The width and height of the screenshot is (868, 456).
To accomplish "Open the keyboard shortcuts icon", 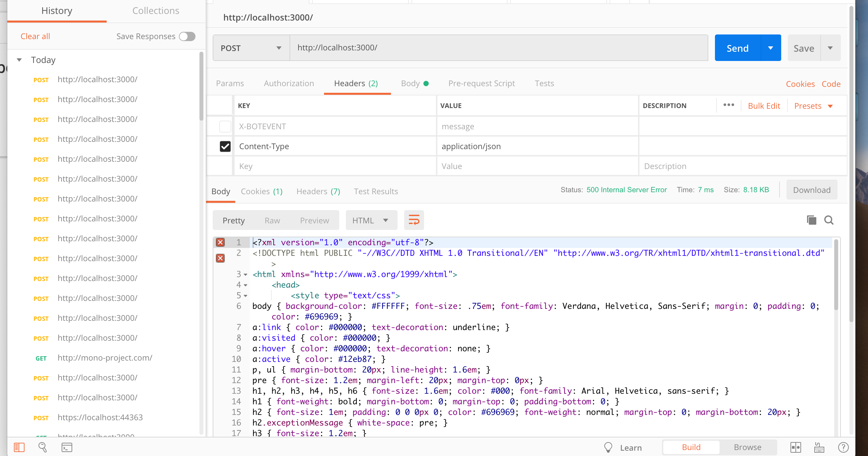I will (819, 447).
